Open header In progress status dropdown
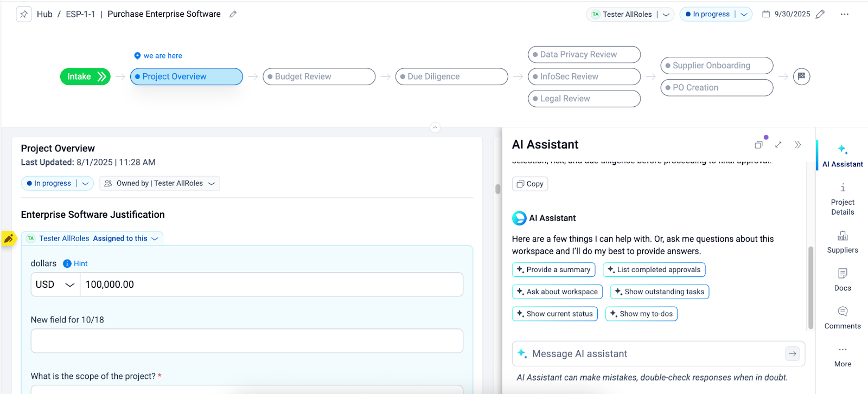This screenshot has height=394, width=868. click(x=744, y=14)
